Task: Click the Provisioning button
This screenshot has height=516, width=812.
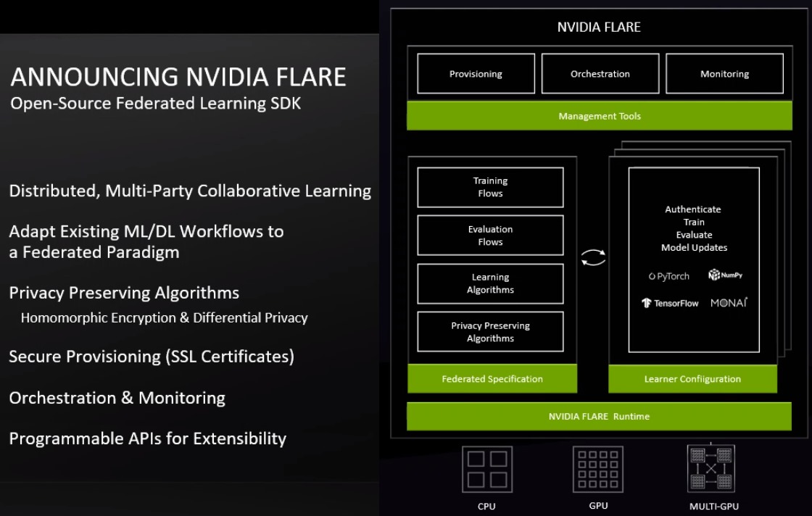Action: (x=475, y=73)
